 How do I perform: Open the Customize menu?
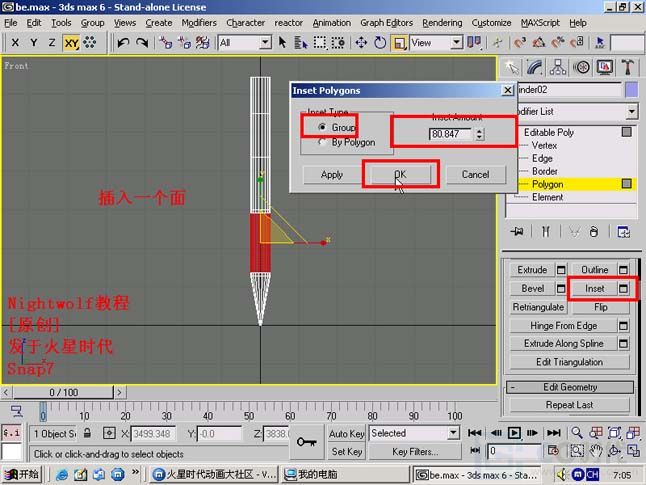click(x=491, y=23)
